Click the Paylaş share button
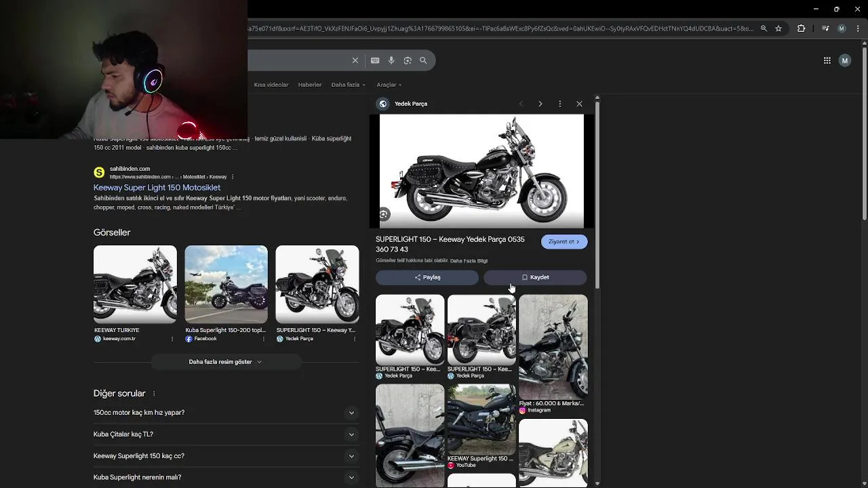The image size is (868, 488). click(x=427, y=277)
